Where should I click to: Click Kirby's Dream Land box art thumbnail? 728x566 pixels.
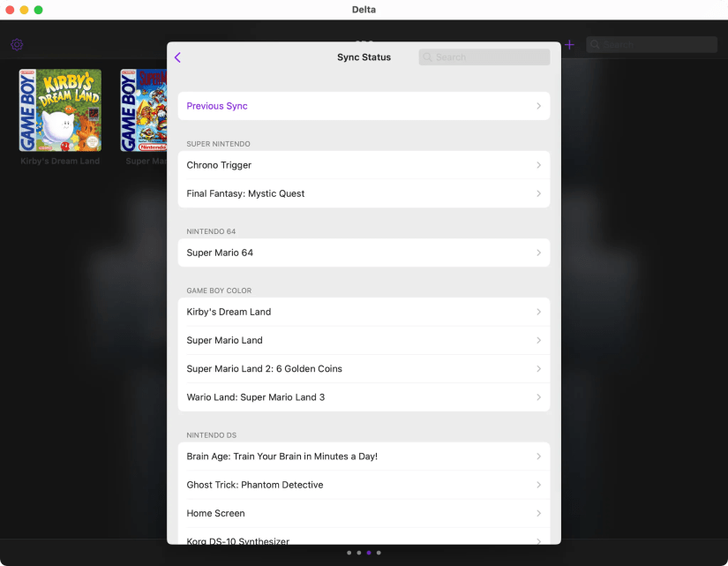tap(60, 110)
